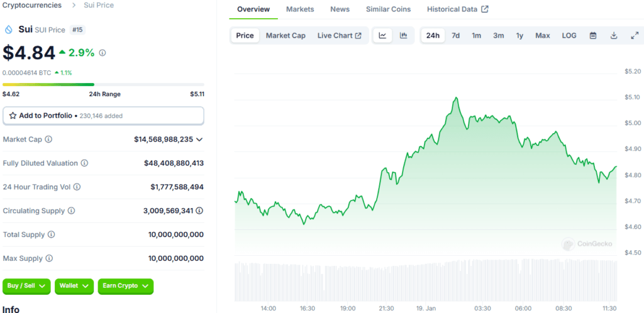The width and height of the screenshot is (644, 313).
Task: Click the external link icon on Live Chart
Action: point(358,36)
